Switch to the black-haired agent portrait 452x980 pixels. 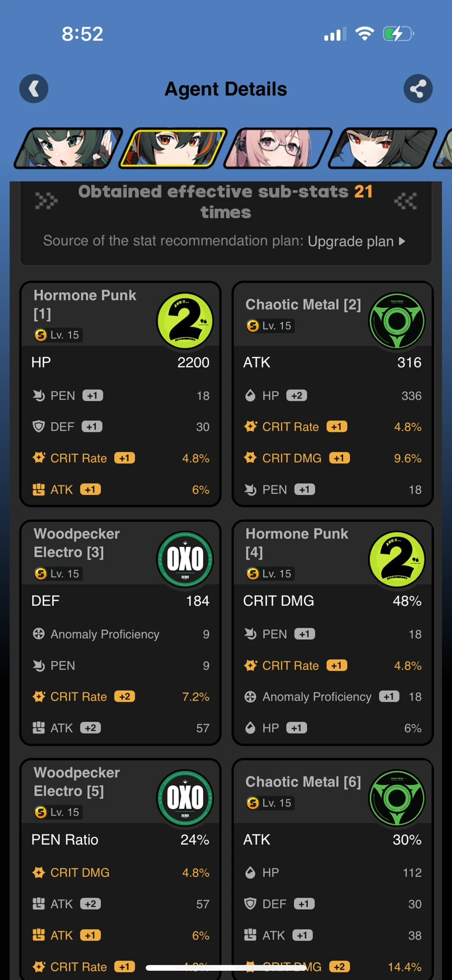[x=383, y=148]
